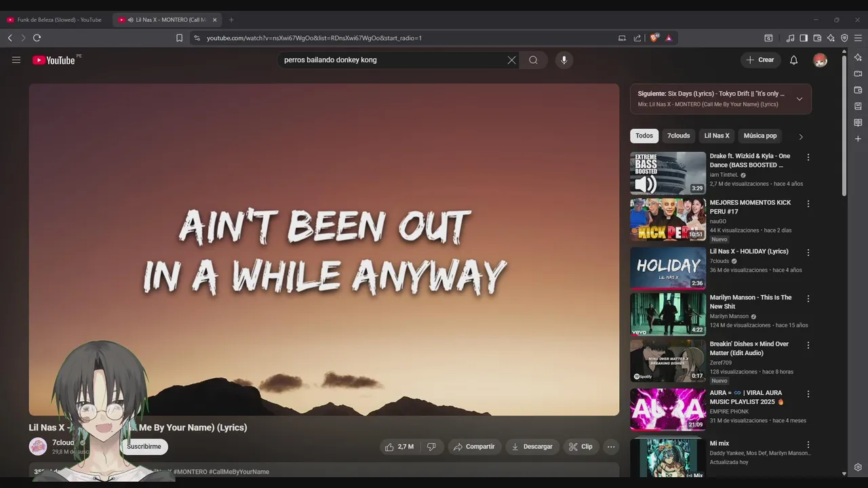This screenshot has height=488, width=868.
Task: Open the music note playlist icon
Action: (790, 38)
